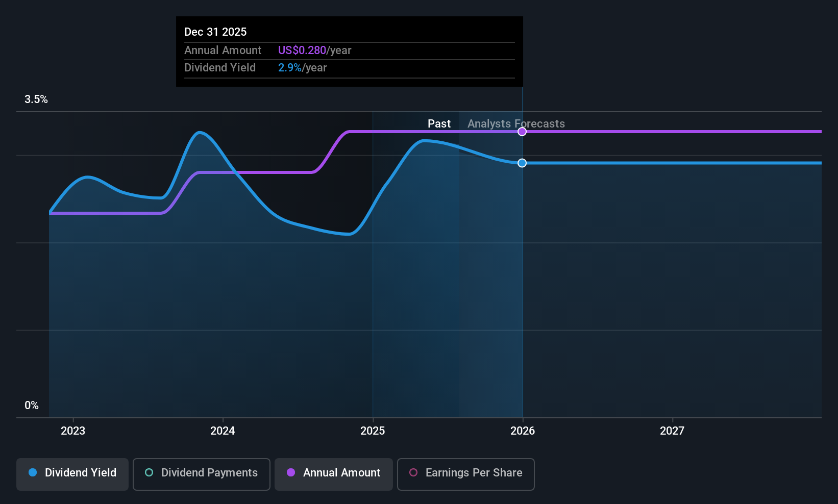Viewport: 838px width, 504px height.
Task: Click the tooltip Dividend Yield row label
Action: tap(220, 67)
